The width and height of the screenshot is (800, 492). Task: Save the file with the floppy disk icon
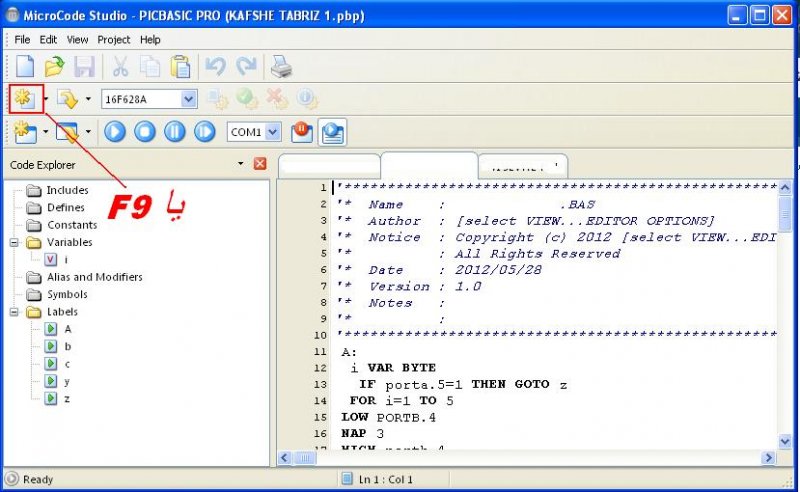tap(84, 66)
